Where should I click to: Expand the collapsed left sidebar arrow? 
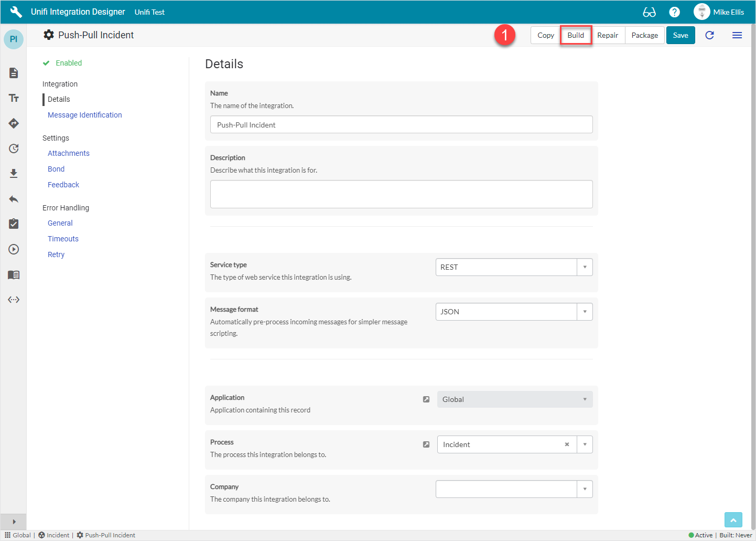(x=14, y=522)
